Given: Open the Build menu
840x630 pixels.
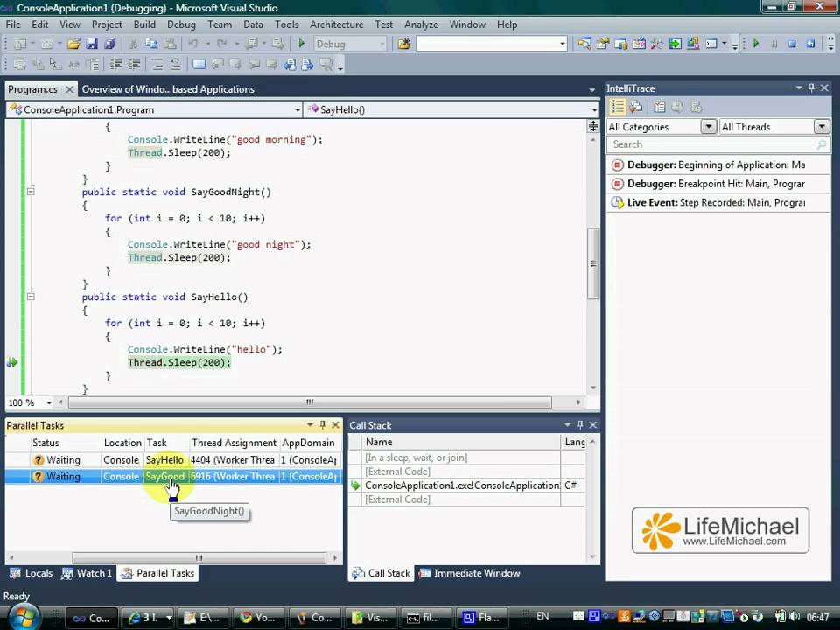Looking at the screenshot, I should 144,24.
